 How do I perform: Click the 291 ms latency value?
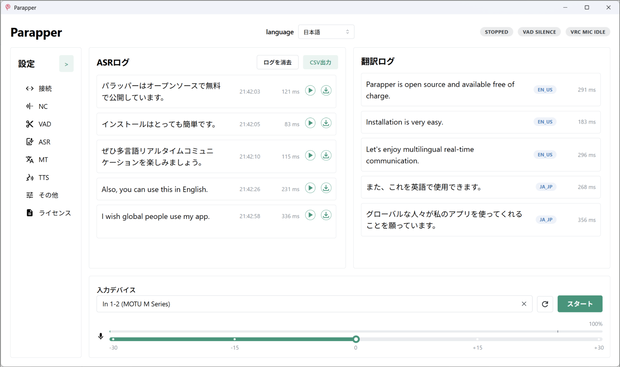(x=586, y=90)
